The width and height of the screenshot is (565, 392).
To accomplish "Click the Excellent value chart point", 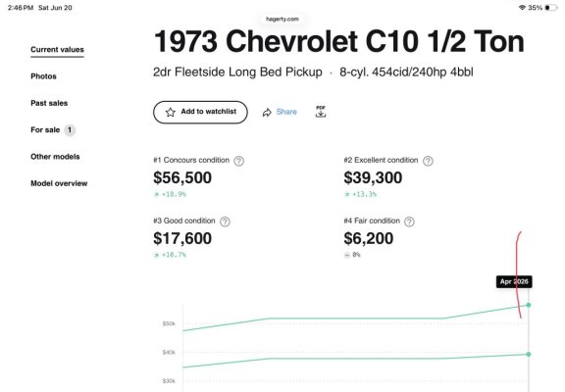I will point(529,354).
